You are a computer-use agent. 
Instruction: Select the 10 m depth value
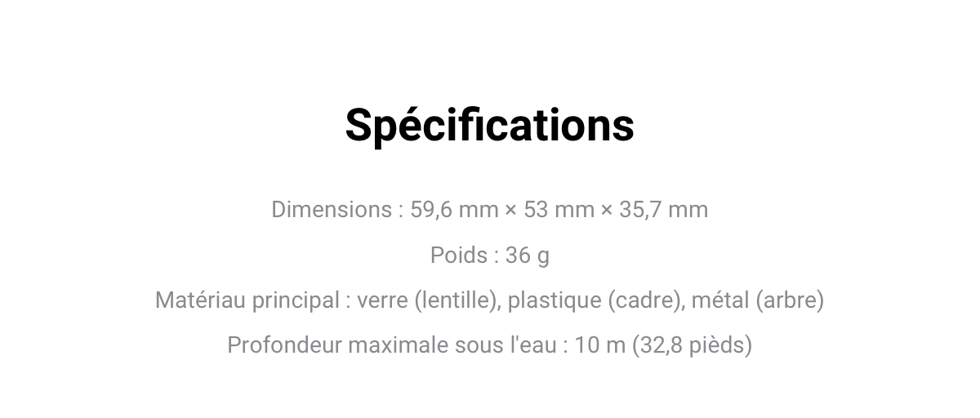point(599,345)
